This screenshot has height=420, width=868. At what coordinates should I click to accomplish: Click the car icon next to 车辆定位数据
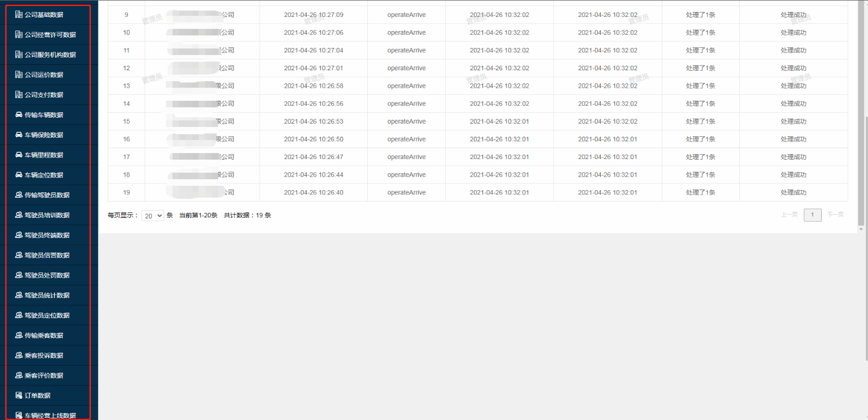click(19, 175)
